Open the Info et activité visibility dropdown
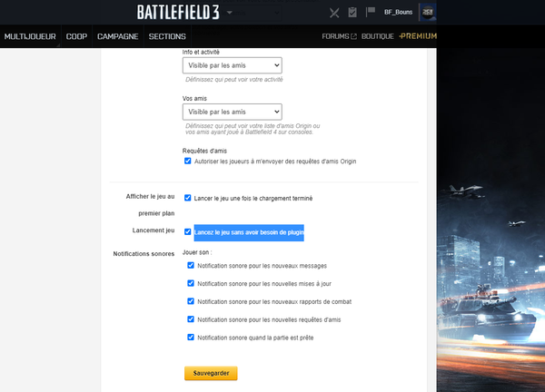Viewport: 545px width, 392px height. click(233, 65)
